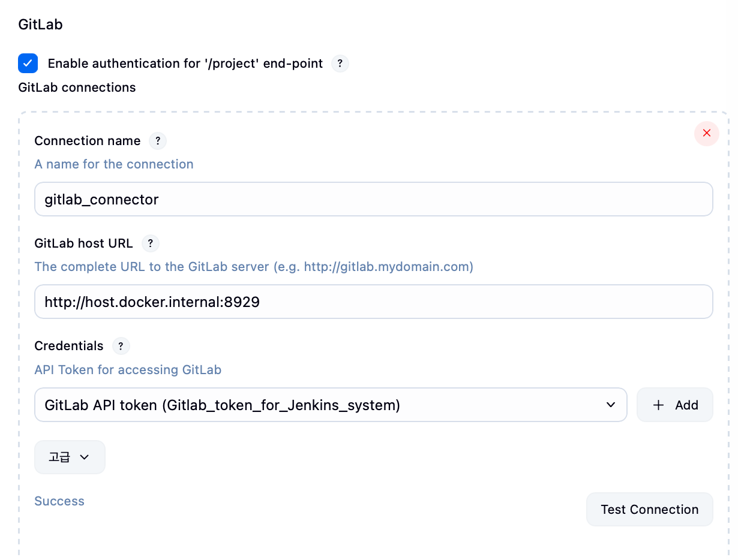Click the Success status message
Screen dimensions: 738x560
tap(59, 501)
